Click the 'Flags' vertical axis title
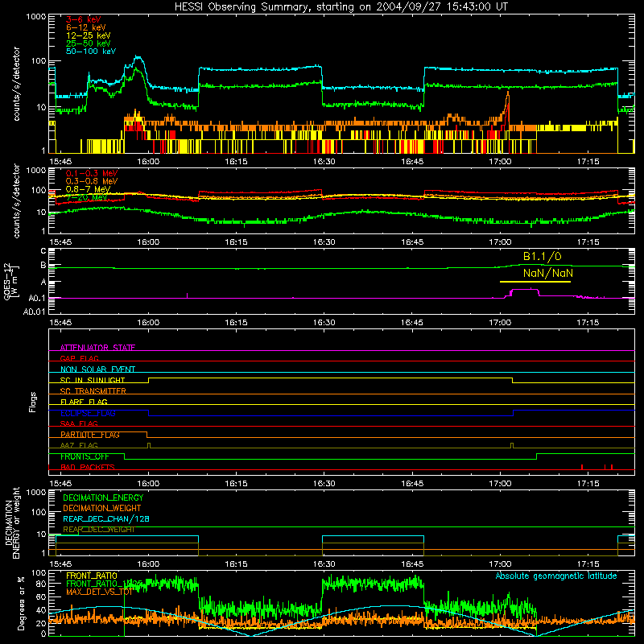This screenshot has width=644, height=644. pyautogui.click(x=33, y=402)
